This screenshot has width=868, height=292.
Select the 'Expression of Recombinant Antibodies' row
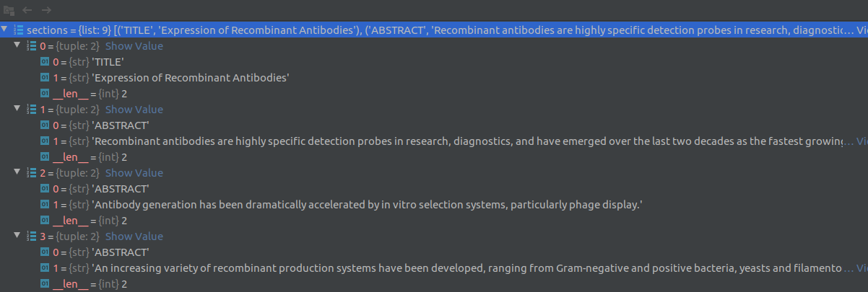point(434,78)
